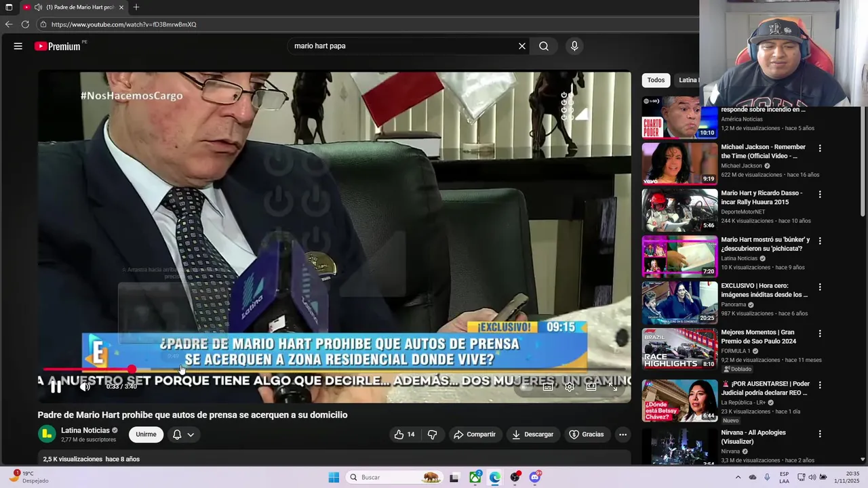Open options for 'búnker' video
The image size is (868, 488).
coord(820,241)
